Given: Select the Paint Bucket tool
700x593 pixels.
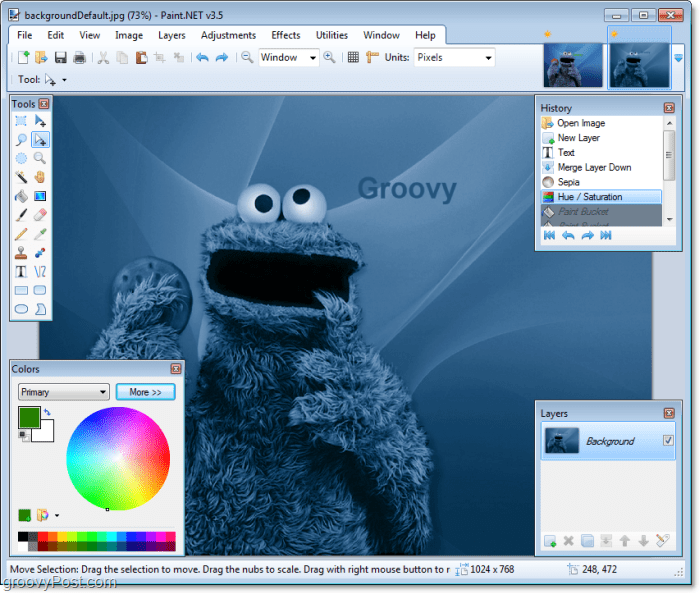Looking at the screenshot, I should coord(21,196).
